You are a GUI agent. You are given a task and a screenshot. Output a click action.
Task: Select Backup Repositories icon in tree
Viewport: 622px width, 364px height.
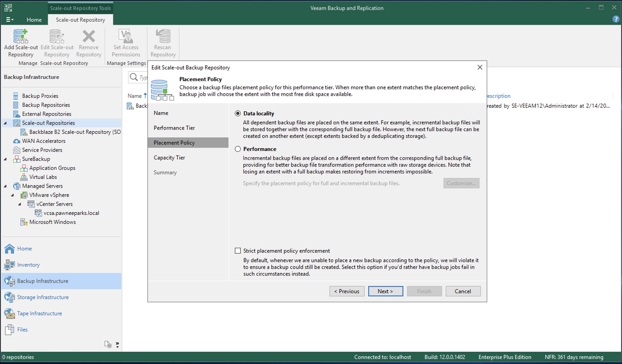point(16,105)
